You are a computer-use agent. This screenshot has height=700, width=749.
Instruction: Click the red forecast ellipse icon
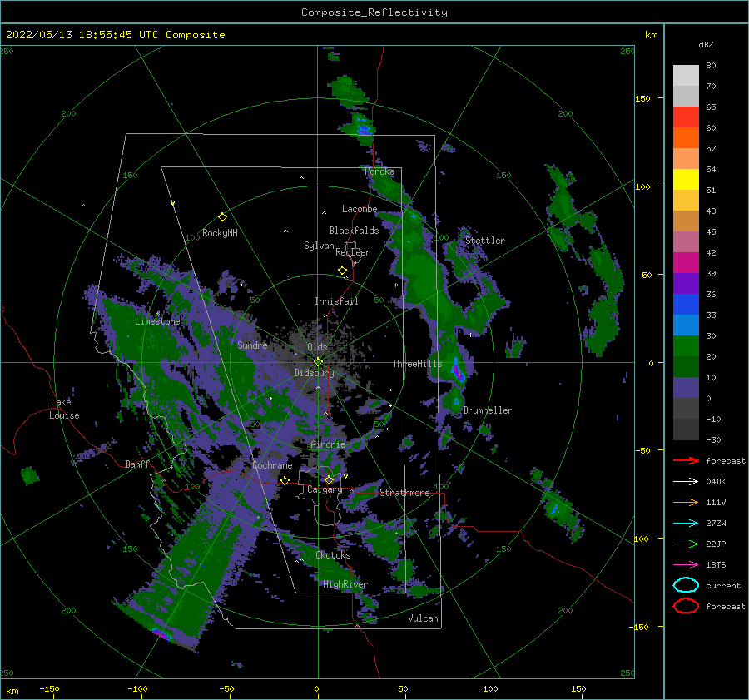tap(686, 606)
